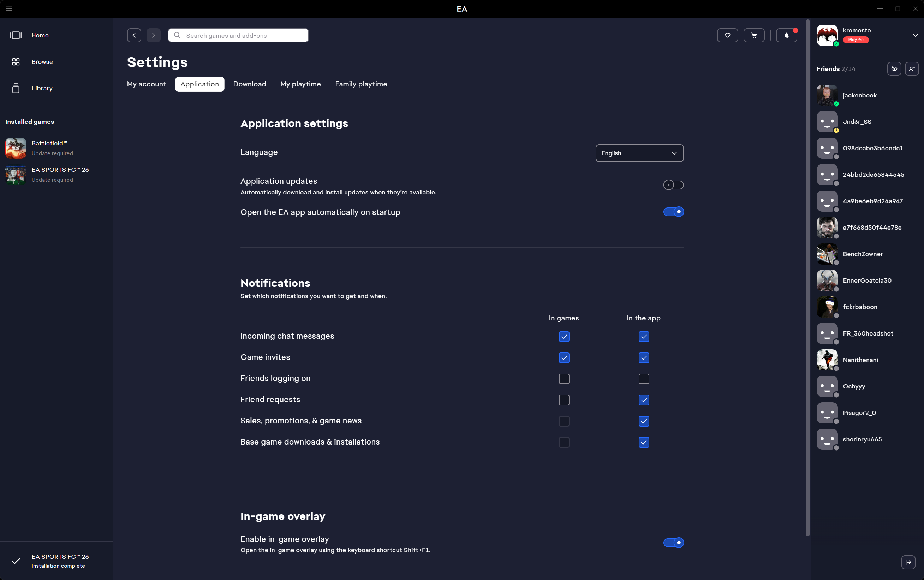Open the wishlist heart icon
The height and width of the screenshot is (580, 924).
click(727, 35)
